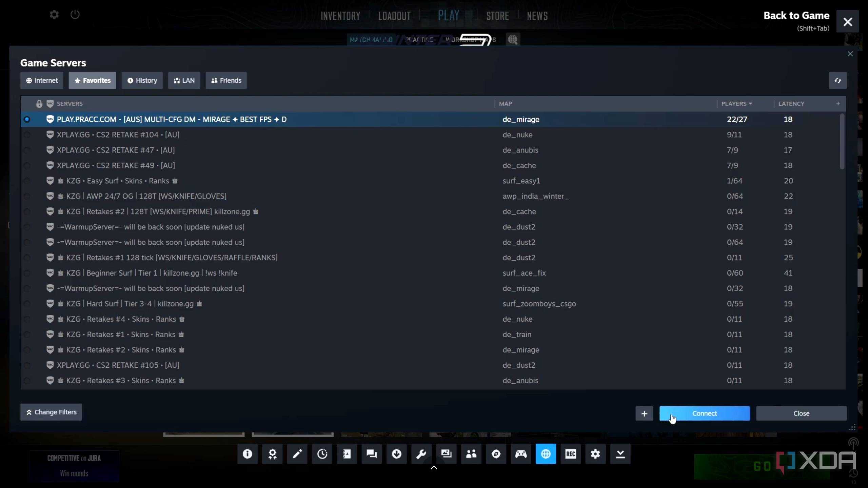Click the Connect button
Image resolution: width=868 pixels, height=488 pixels.
(705, 413)
